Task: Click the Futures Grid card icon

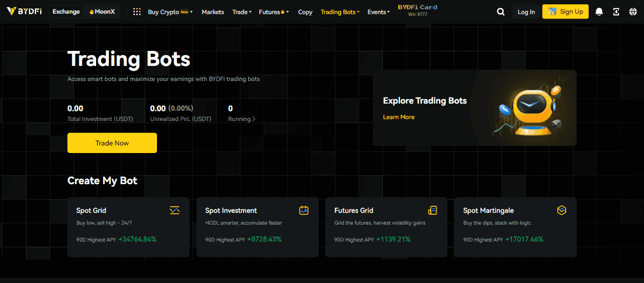Action: [432, 210]
